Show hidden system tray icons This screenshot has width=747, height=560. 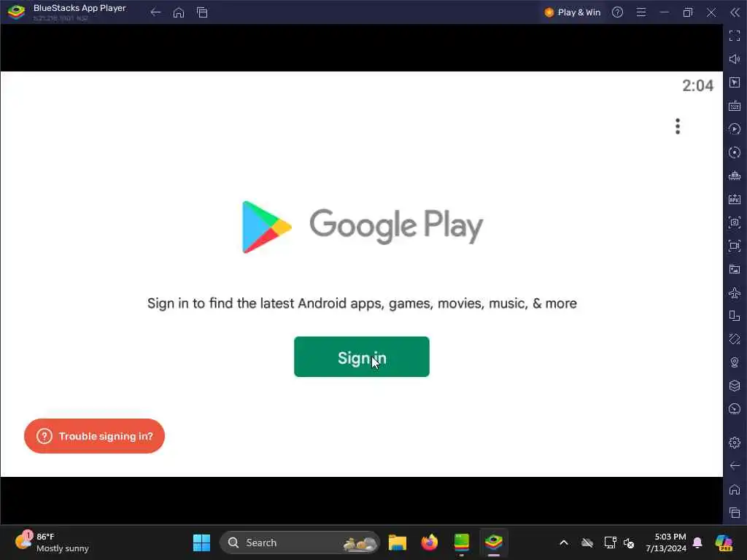[x=564, y=542]
